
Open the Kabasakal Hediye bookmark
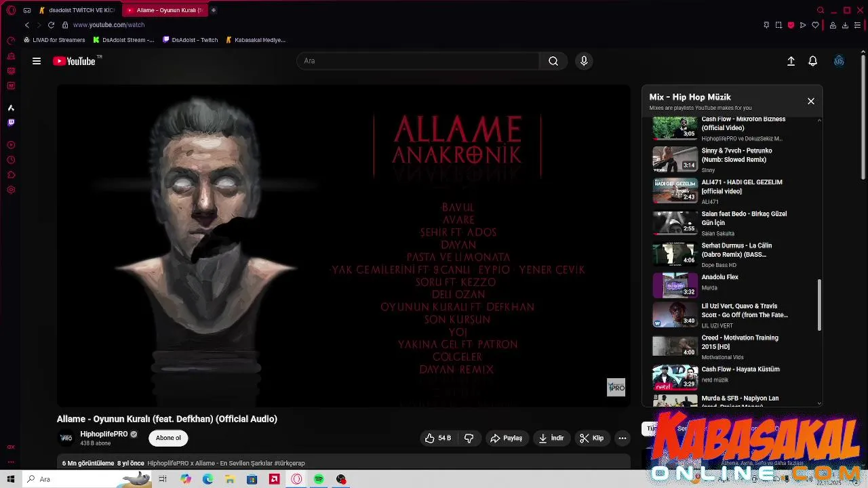click(256, 40)
